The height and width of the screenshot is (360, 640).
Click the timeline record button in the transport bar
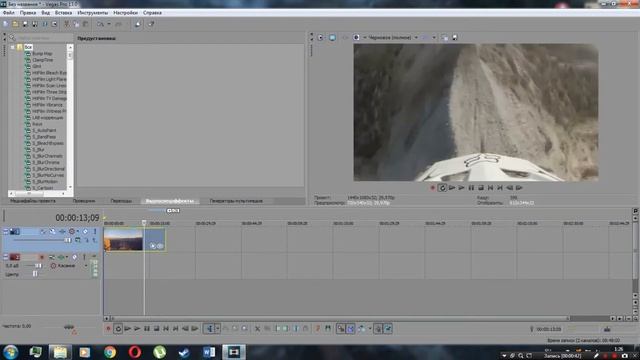[108, 329]
